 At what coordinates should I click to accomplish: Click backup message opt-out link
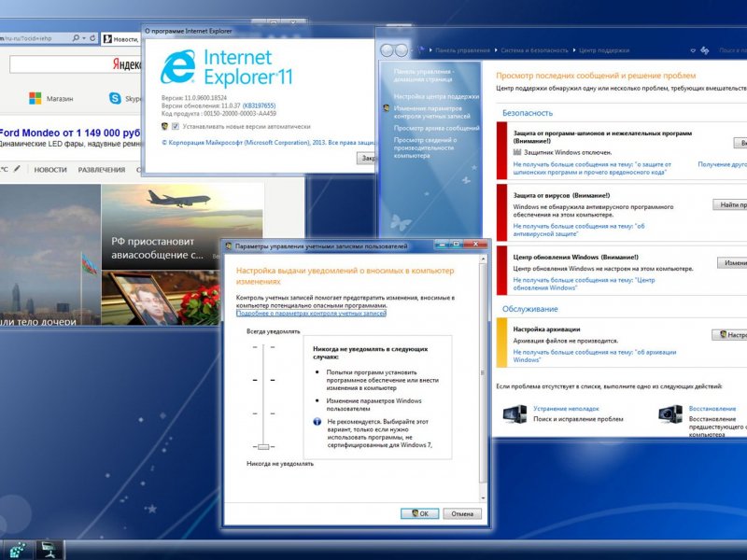(x=595, y=357)
